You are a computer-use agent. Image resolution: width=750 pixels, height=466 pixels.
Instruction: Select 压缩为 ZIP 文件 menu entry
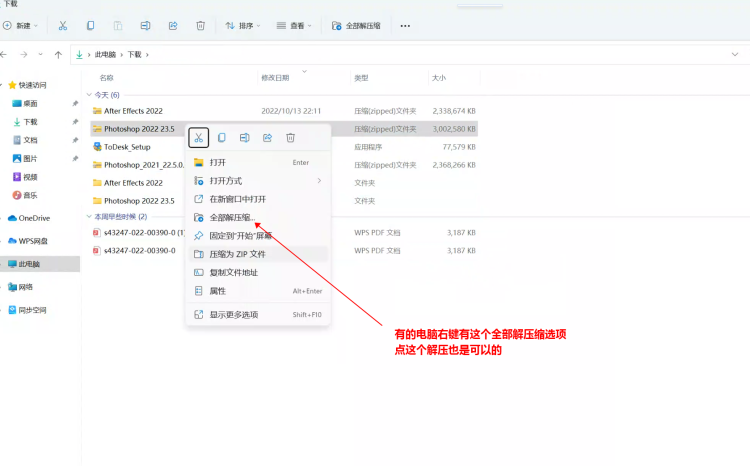237,254
